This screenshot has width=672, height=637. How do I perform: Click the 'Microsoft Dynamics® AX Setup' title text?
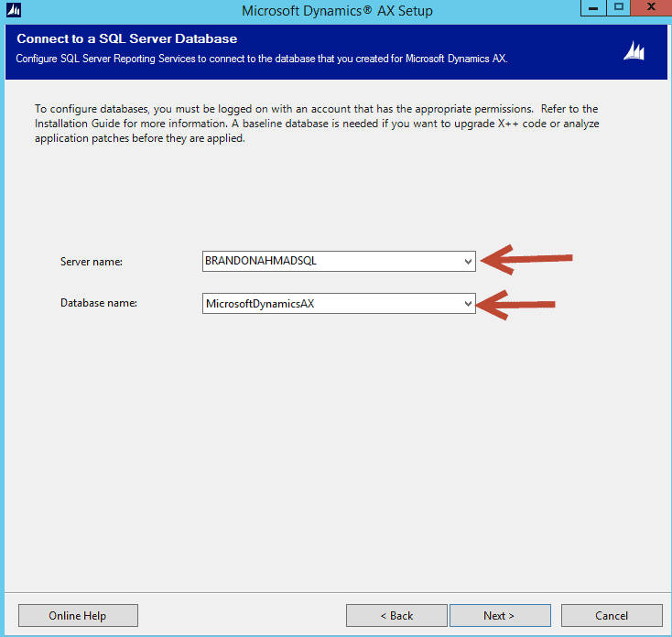[x=337, y=11]
